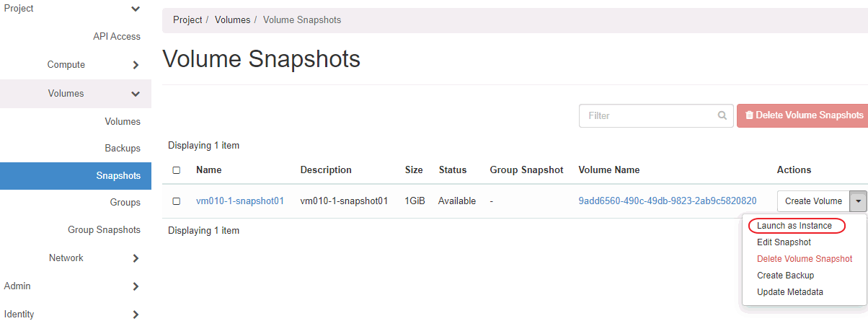Expand the Identity sidebar section
The image size is (868, 321).
136,315
